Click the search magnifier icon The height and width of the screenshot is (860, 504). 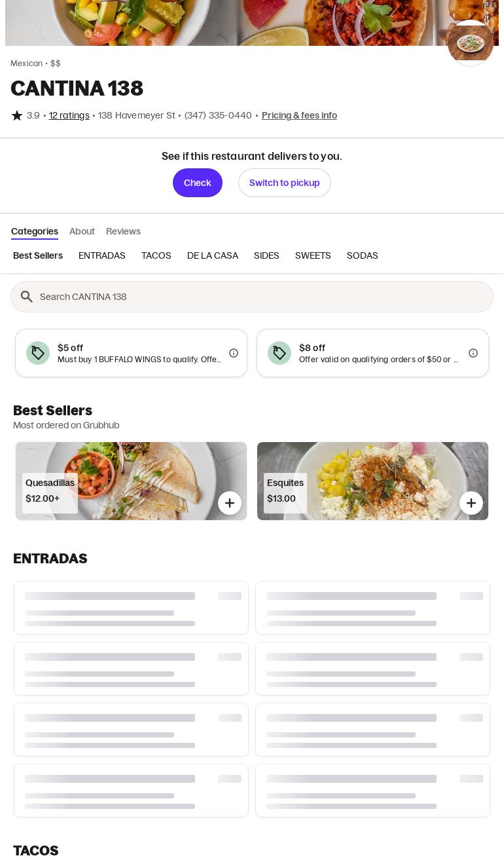pyautogui.click(x=27, y=297)
